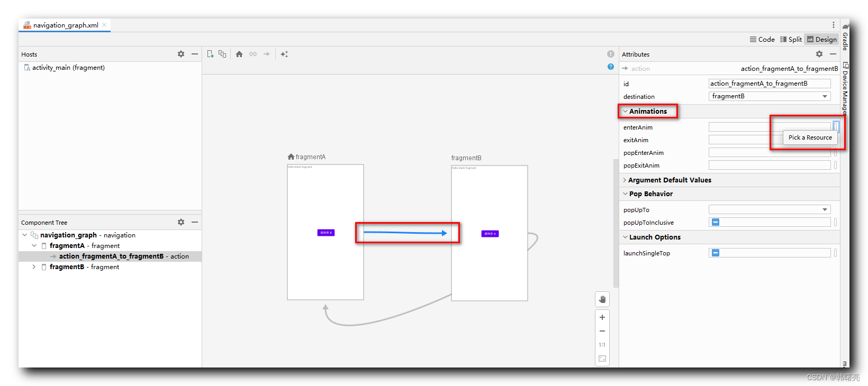Expand the fragmentB tree node
Viewport: 868px width, 386px height.
pos(34,266)
